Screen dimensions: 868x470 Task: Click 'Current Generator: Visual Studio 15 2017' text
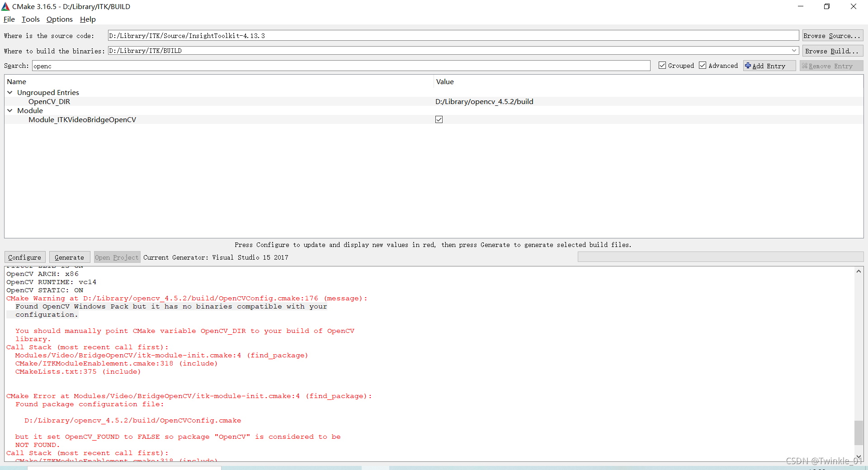[216, 257]
